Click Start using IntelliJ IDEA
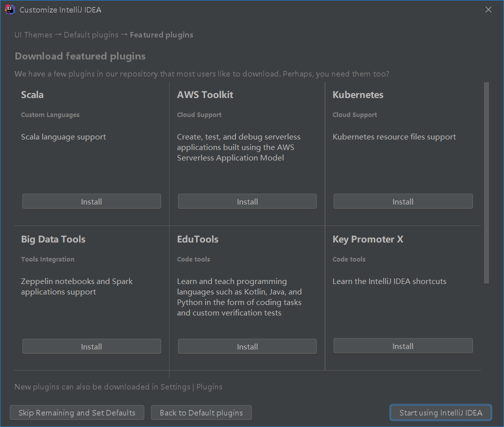The width and height of the screenshot is (504, 427). click(x=440, y=412)
